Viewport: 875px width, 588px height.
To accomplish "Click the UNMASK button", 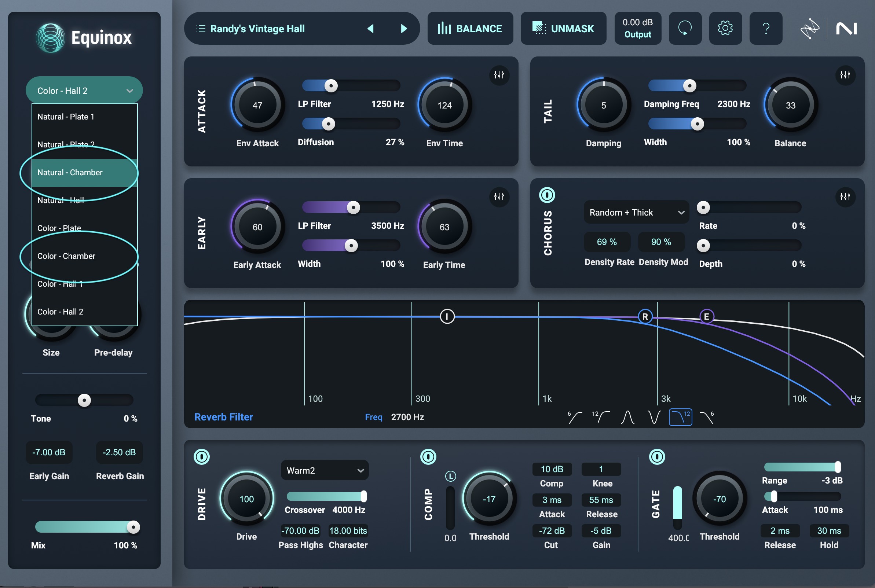I will (x=563, y=29).
